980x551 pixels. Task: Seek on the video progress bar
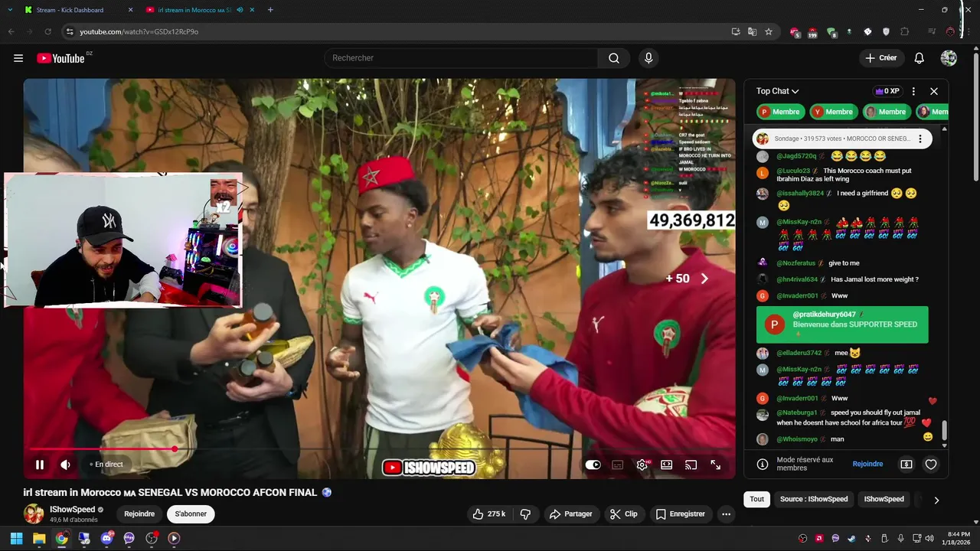click(x=379, y=449)
